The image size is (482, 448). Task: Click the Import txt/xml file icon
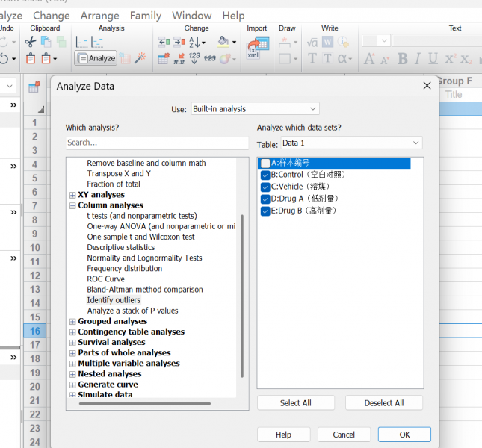pyautogui.click(x=259, y=48)
